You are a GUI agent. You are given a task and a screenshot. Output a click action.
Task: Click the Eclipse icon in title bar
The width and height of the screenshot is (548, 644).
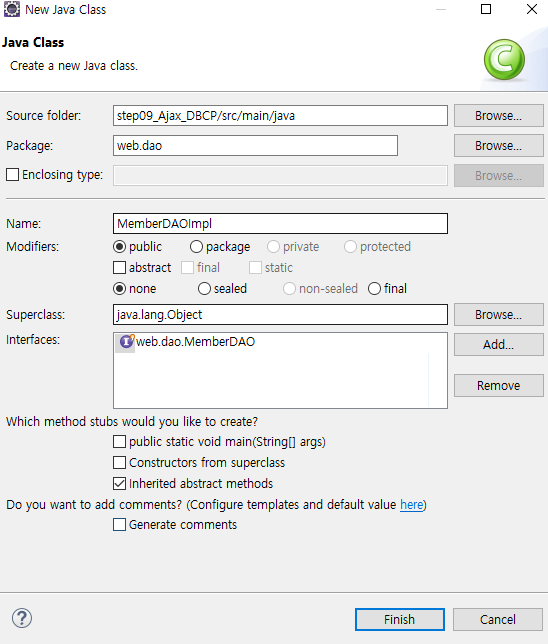pyautogui.click(x=12, y=9)
